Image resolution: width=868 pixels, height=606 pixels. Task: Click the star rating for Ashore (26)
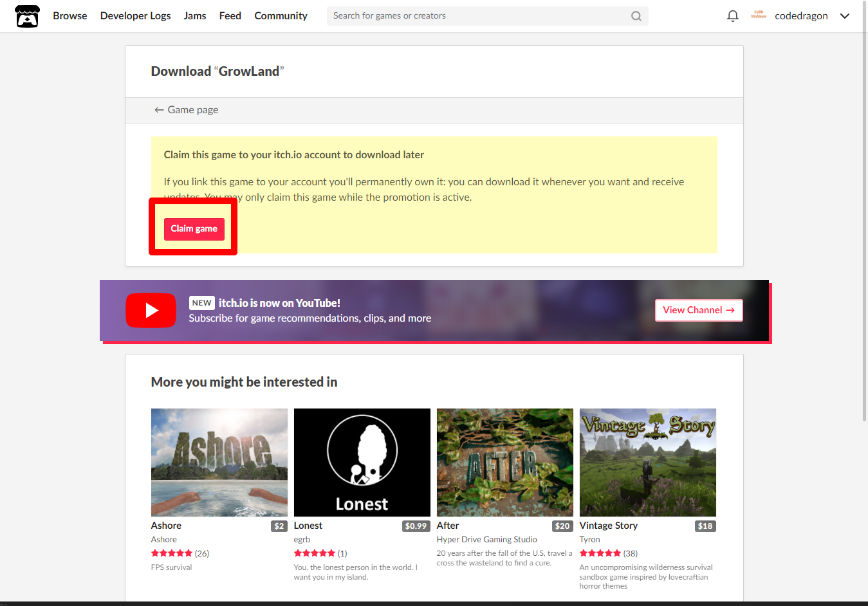tap(180, 553)
